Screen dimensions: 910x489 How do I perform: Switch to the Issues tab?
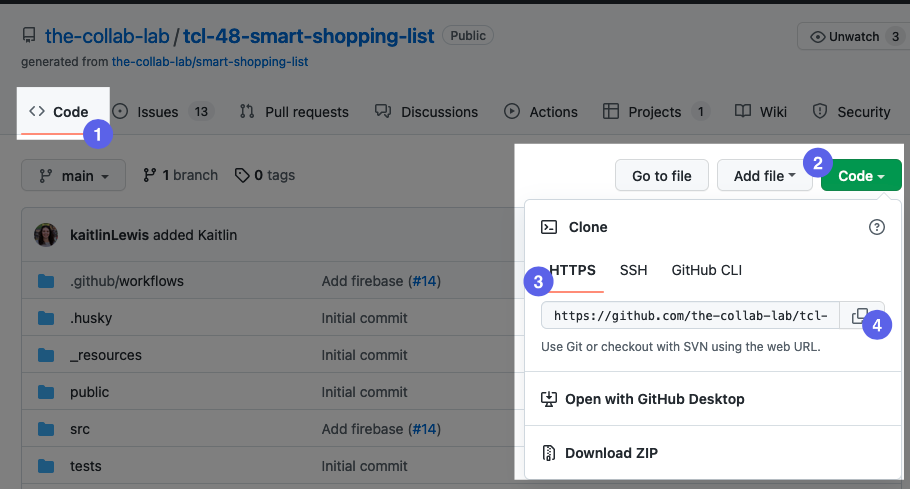click(162, 111)
